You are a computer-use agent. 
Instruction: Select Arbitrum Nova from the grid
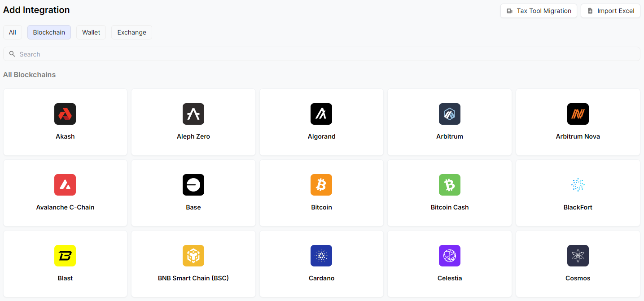[578, 122]
